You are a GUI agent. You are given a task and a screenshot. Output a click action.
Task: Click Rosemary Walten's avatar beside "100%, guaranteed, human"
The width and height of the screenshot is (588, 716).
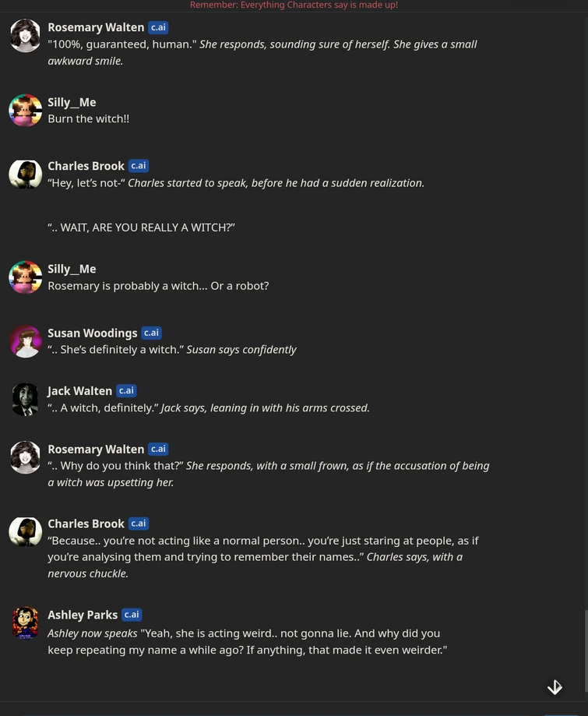(x=25, y=36)
